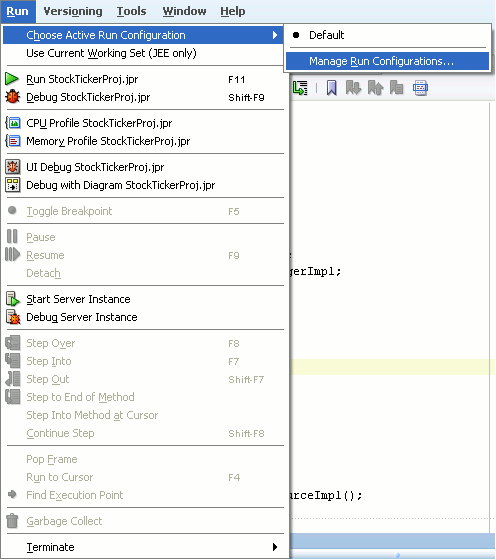Expand Choose Active Run Configuration submenu arrow
Viewport: 496px width, 560px height.
tap(275, 35)
